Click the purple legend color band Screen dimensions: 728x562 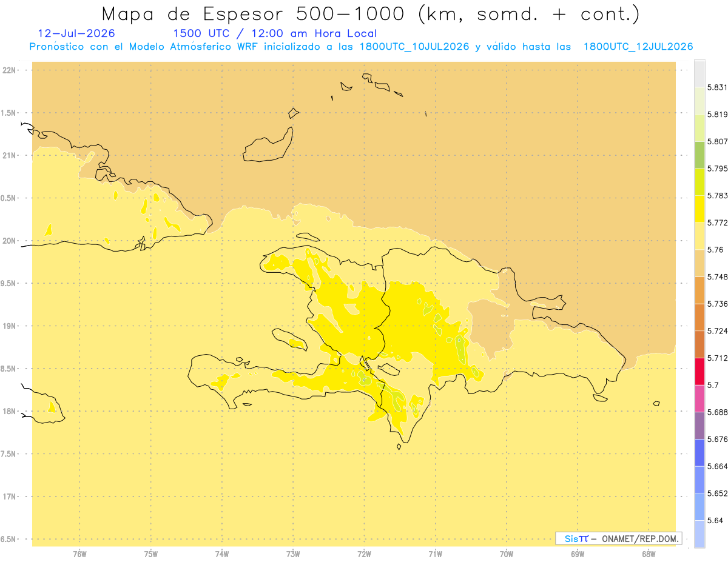click(699, 426)
